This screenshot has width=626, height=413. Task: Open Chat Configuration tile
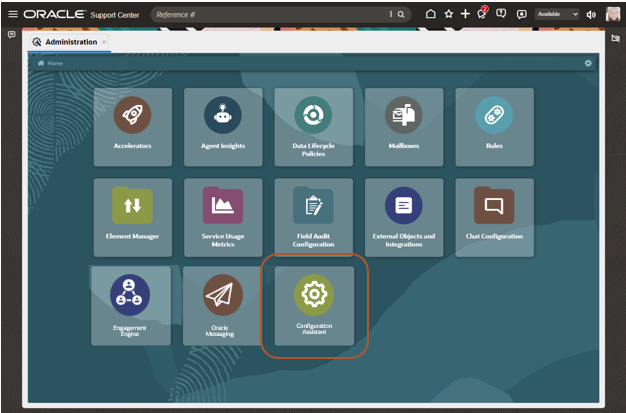[x=494, y=217]
